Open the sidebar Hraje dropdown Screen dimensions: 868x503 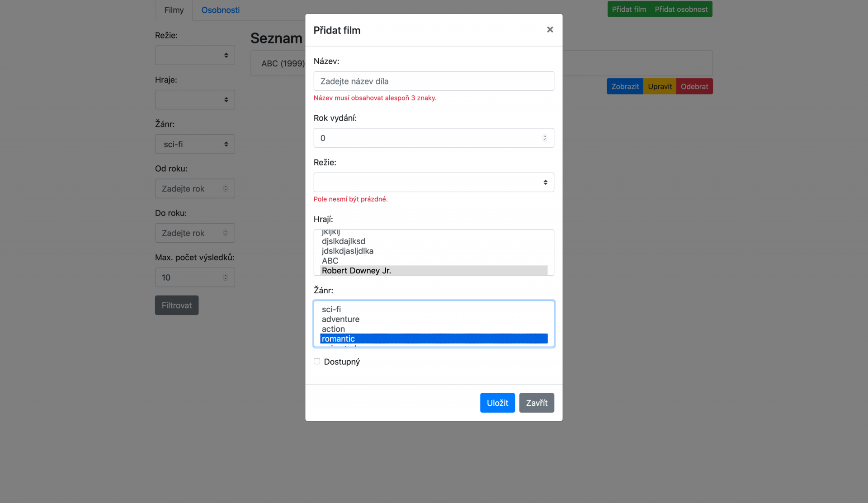tap(195, 100)
